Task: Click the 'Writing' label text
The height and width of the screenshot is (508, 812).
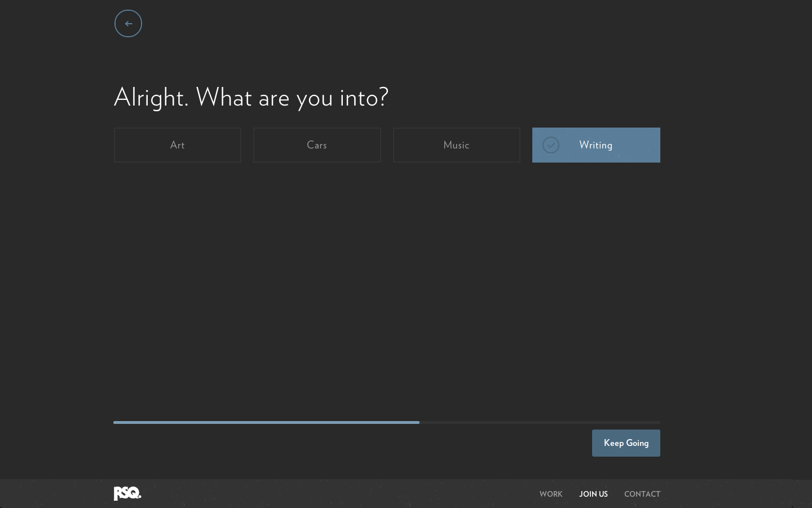Action: 595,145
